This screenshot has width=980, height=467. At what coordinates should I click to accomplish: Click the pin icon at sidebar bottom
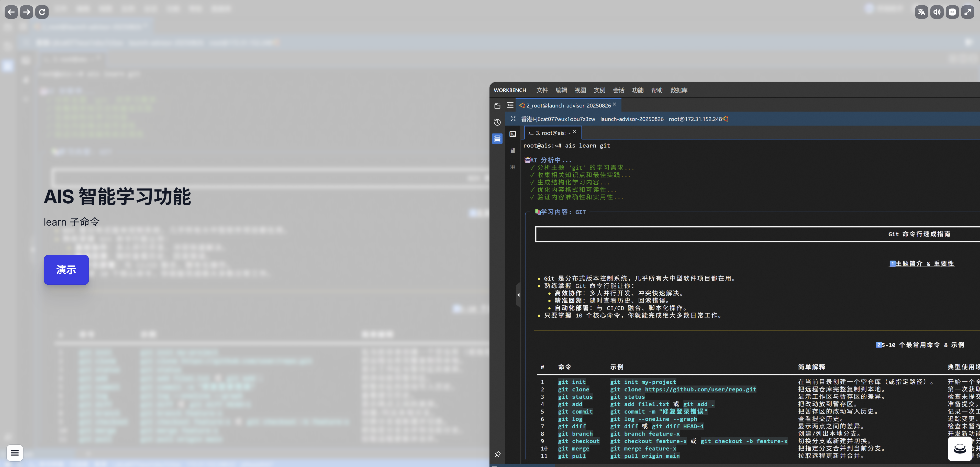[497, 454]
